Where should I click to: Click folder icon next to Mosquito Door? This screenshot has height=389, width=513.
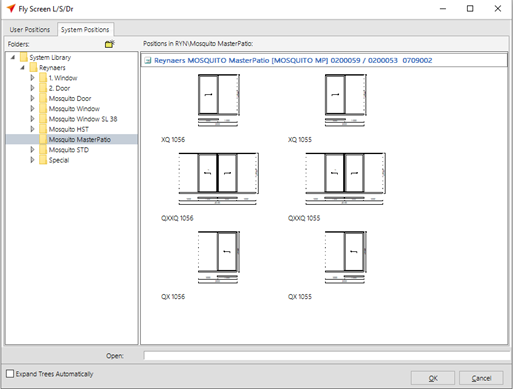[43, 98]
